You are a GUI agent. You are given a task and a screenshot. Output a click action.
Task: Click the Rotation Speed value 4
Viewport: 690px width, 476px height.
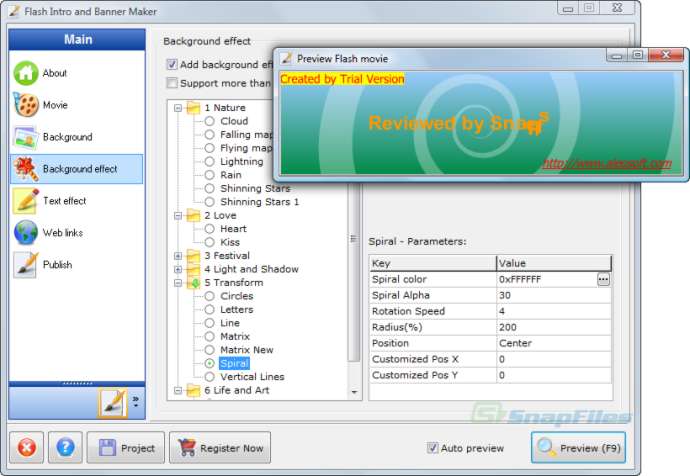pos(502,311)
